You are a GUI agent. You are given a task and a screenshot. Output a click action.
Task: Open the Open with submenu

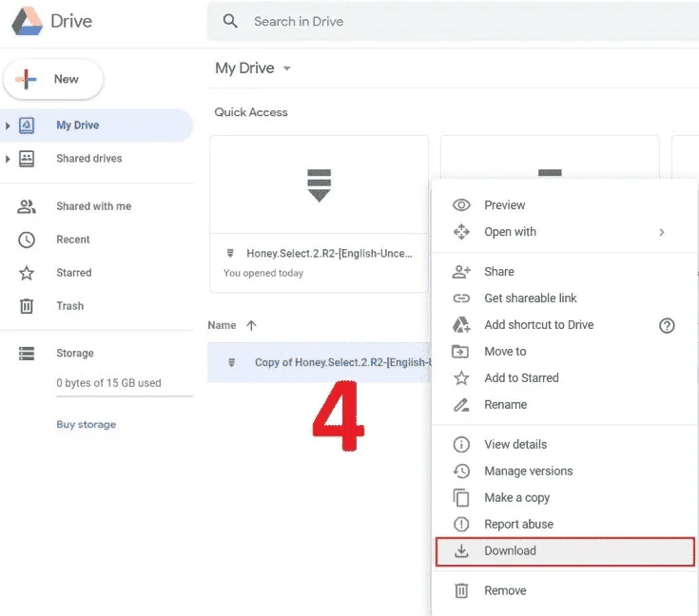[x=564, y=232]
